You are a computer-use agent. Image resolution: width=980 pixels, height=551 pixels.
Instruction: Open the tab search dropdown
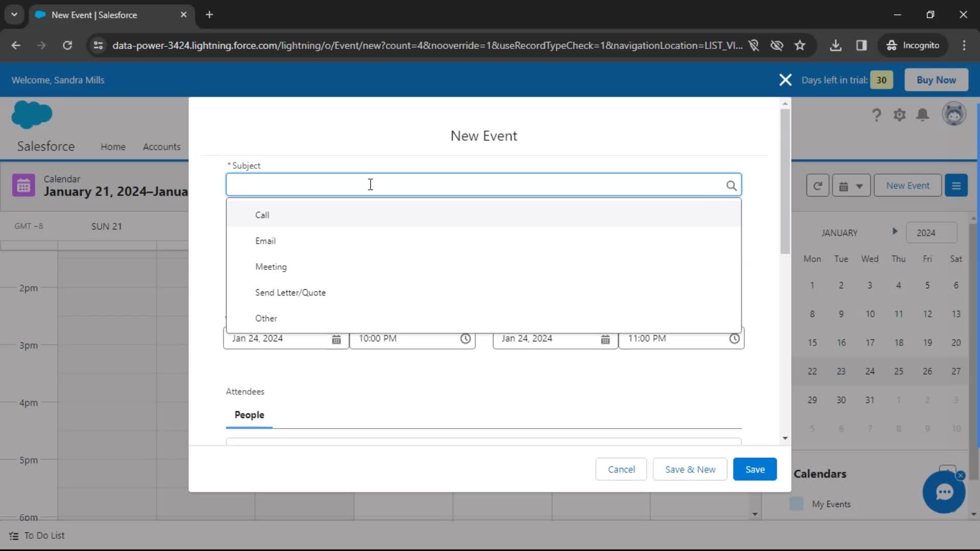(x=14, y=15)
